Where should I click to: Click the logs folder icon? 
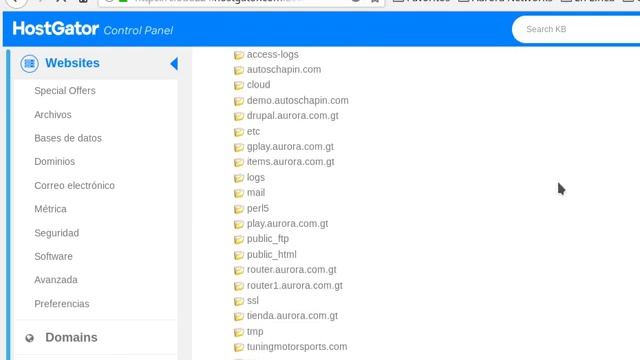[239, 178]
